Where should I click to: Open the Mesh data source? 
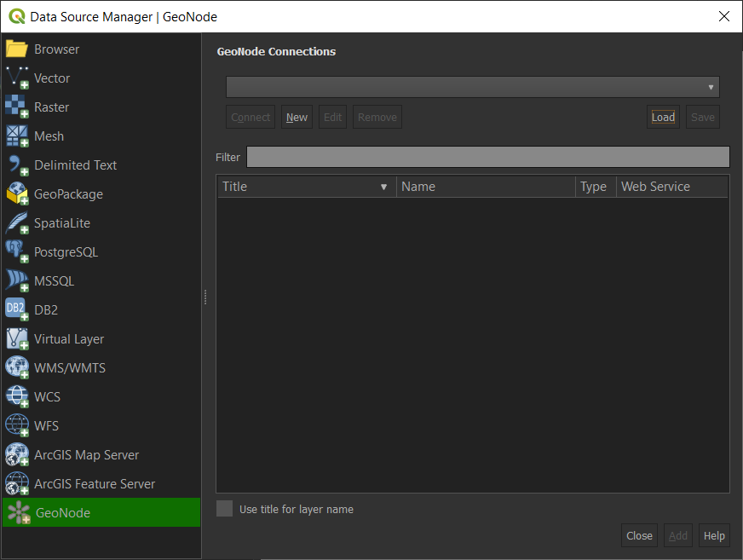(x=49, y=136)
